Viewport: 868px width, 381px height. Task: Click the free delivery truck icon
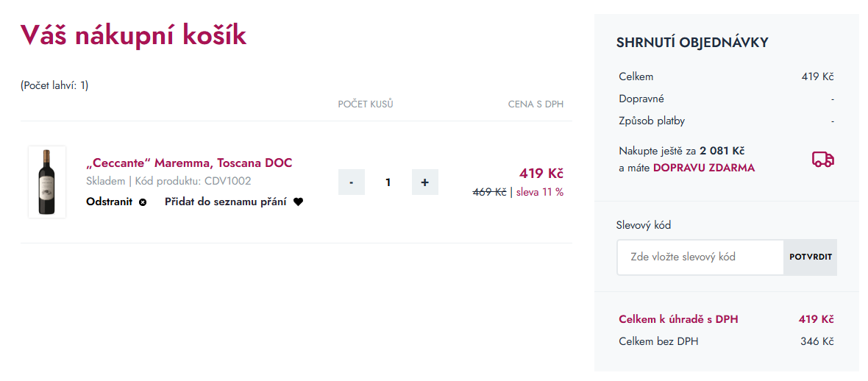point(822,160)
